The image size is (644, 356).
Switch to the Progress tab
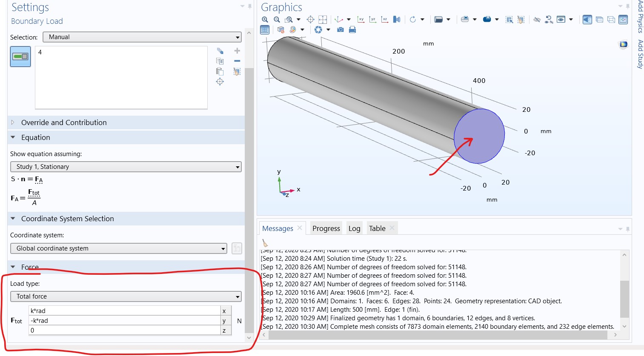[x=326, y=228]
